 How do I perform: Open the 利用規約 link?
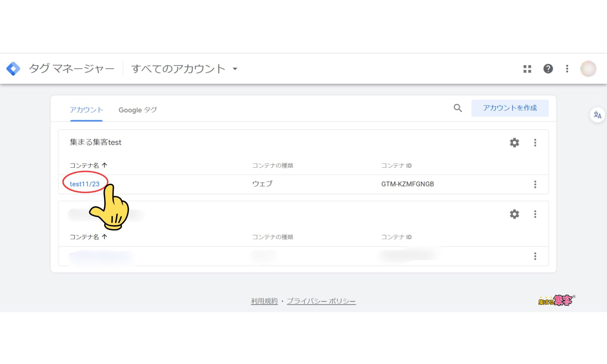[264, 301]
